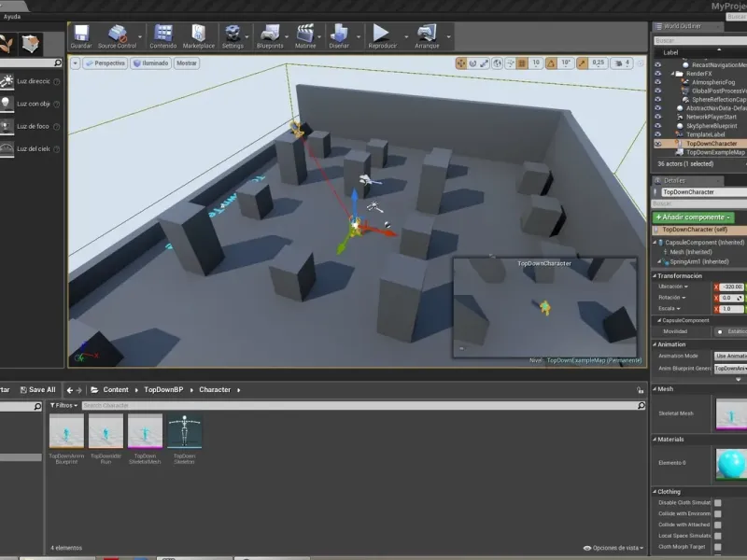Open the camera speed control
Viewport: 747px width, 560px height.
623,63
